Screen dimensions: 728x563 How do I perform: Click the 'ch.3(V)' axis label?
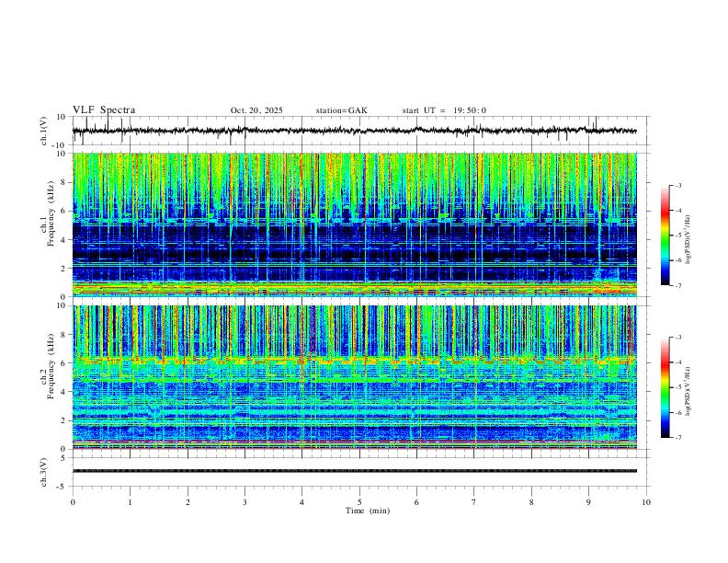point(44,472)
